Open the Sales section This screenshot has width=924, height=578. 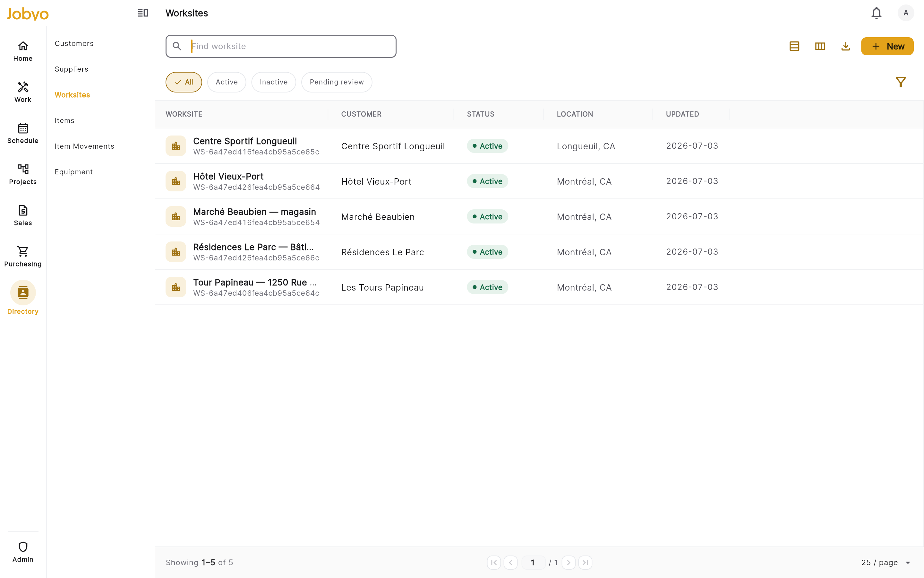coord(23,215)
